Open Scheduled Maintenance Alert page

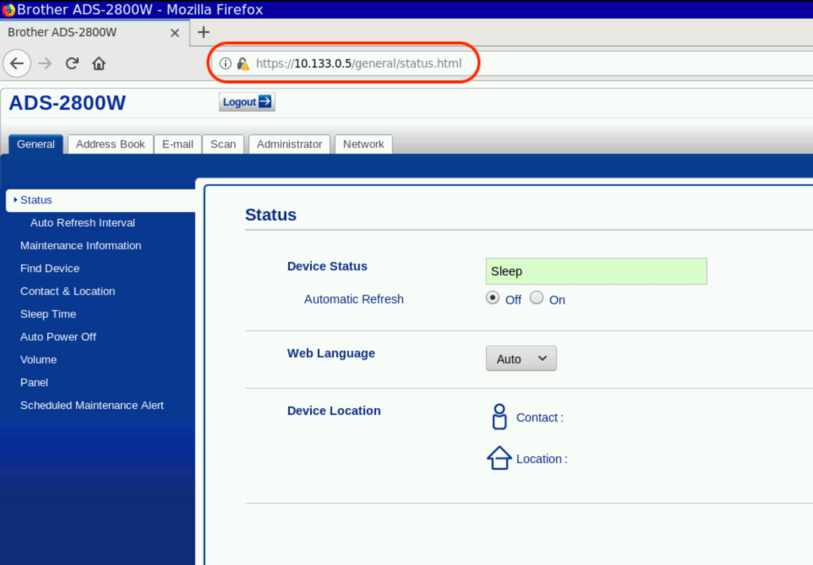click(x=92, y=405)
